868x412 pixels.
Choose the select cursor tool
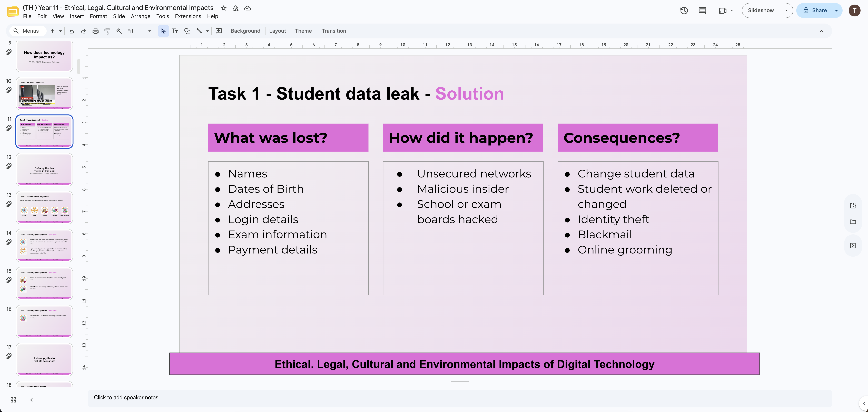[x=163, y=31]
